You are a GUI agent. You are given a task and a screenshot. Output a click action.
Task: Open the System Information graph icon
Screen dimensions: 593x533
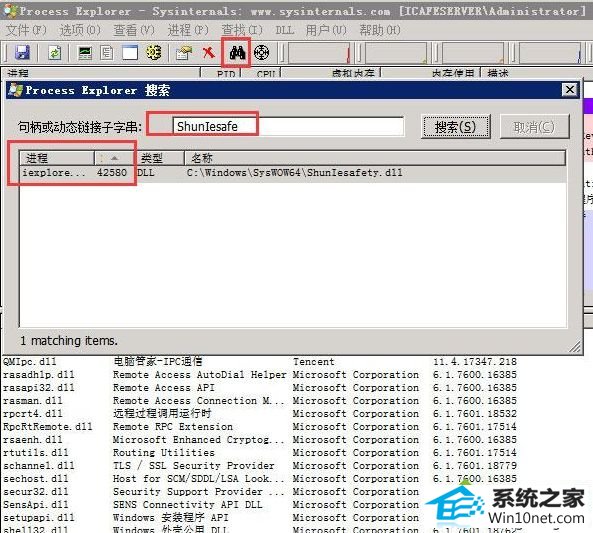click(x=84, y=52)
